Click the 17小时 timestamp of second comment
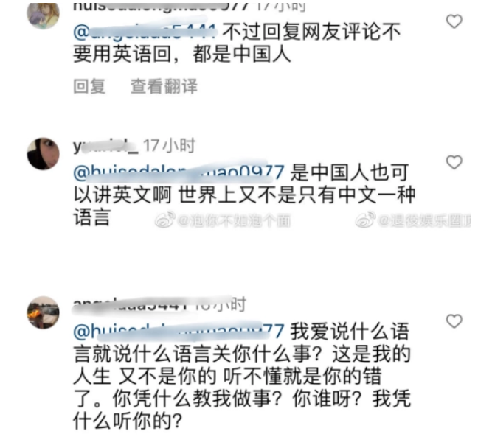 point(169,146)
